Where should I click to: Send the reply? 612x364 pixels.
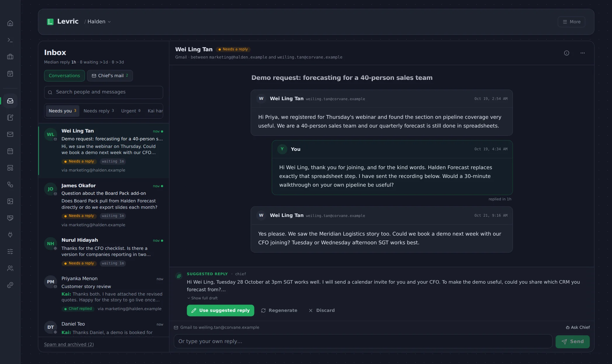tap(572, 342)
